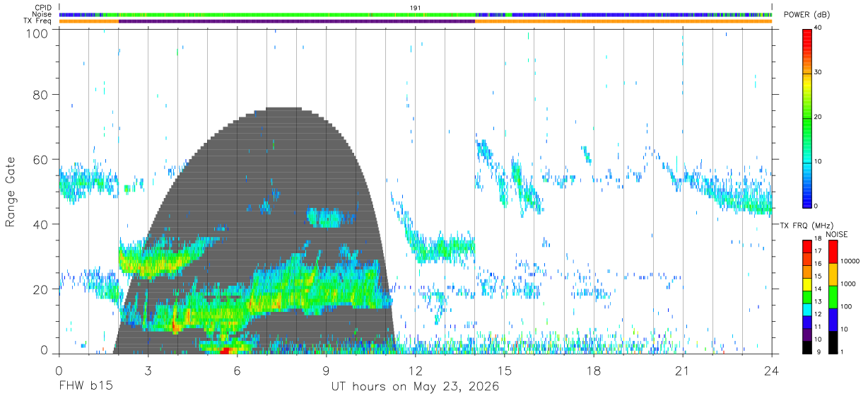Click the red block in NOISE legend
This screenshot has width=868, height=401.
(x=833, y=252)
